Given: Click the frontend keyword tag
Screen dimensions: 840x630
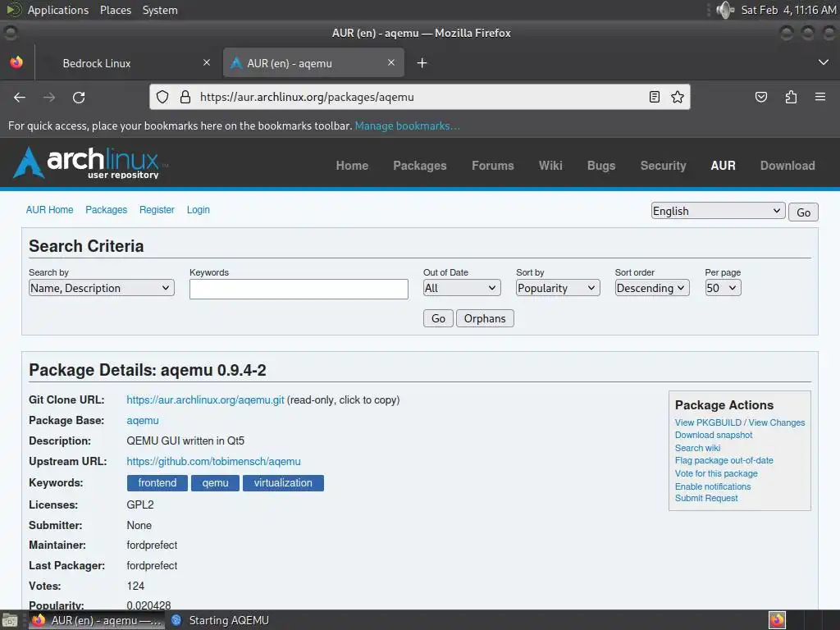Looking at the screenshot, I should pos(157,482).
